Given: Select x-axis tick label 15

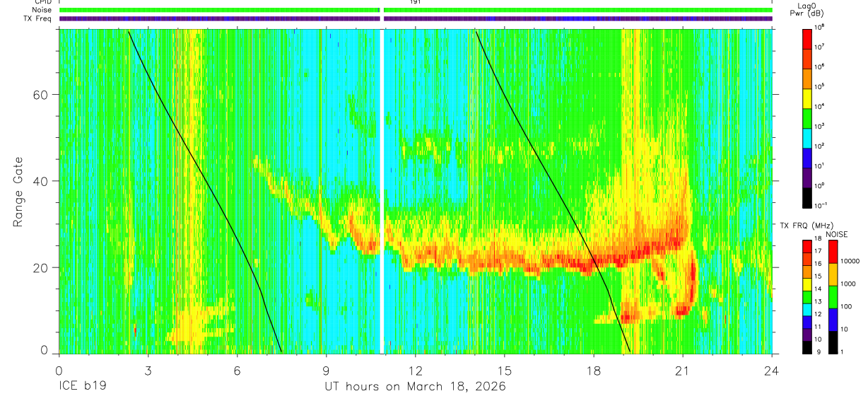Looking at the screenshot, I should [x=505, y=371].
